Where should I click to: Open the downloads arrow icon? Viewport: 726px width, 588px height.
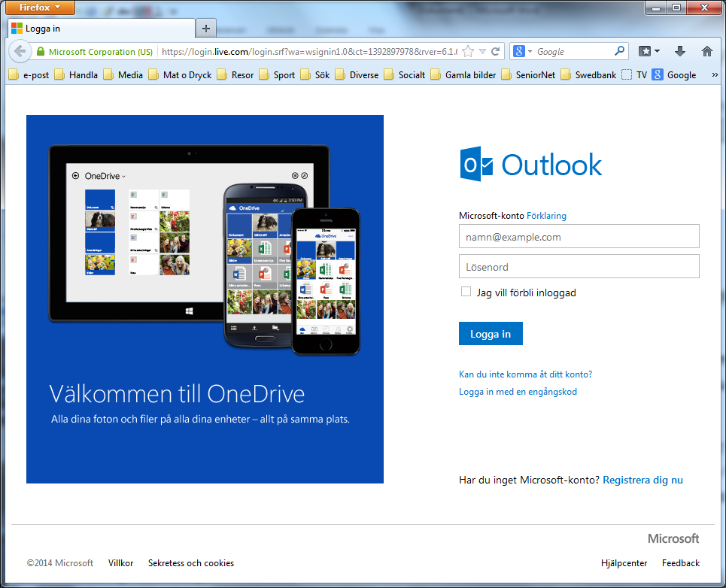(x=679, y=51)
